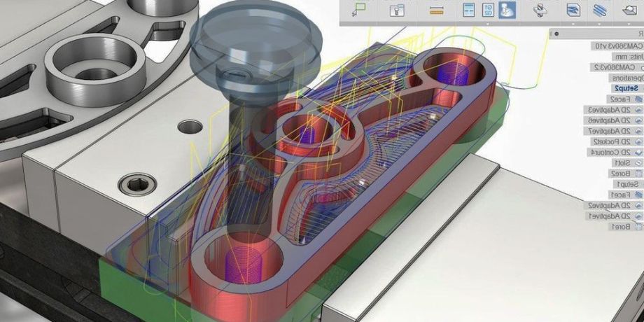Screen dimensions: 644x322
Task: Open the Tool Library icon
Action: (398, 10)
